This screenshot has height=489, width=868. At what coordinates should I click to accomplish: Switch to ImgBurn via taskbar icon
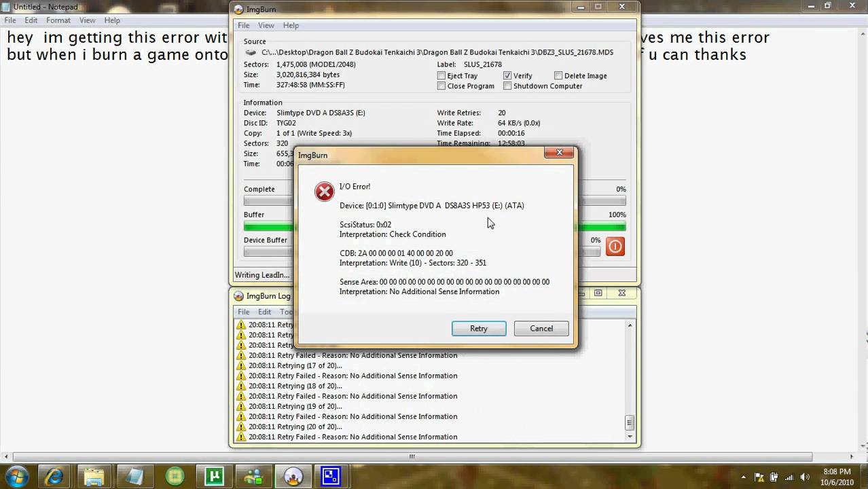(293, 476)
